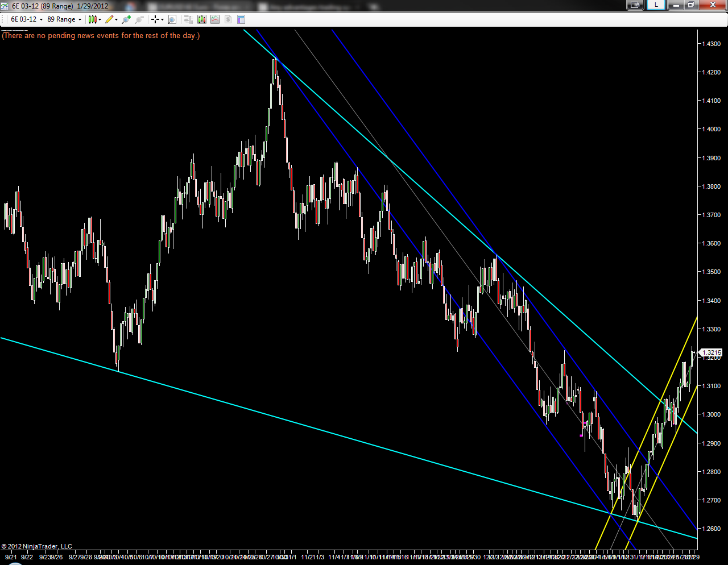The height and width of the screenshot is (565, 728).
Task: Click the 9/21 date axis label
Action: [10, 557]
